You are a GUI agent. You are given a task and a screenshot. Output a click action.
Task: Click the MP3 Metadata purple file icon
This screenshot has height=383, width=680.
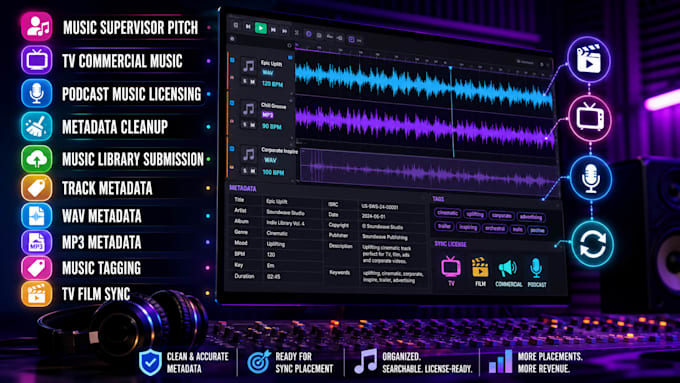[x=36, y=242]
